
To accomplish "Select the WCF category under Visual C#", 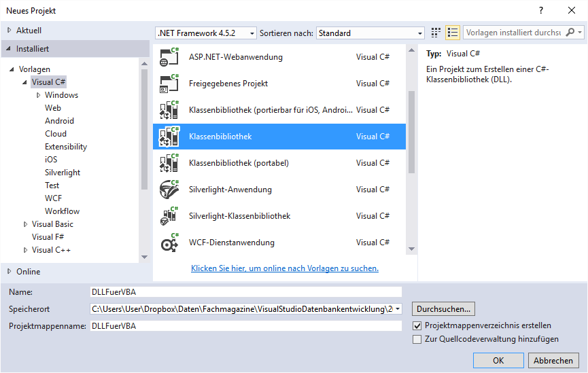I will point(52,198).
